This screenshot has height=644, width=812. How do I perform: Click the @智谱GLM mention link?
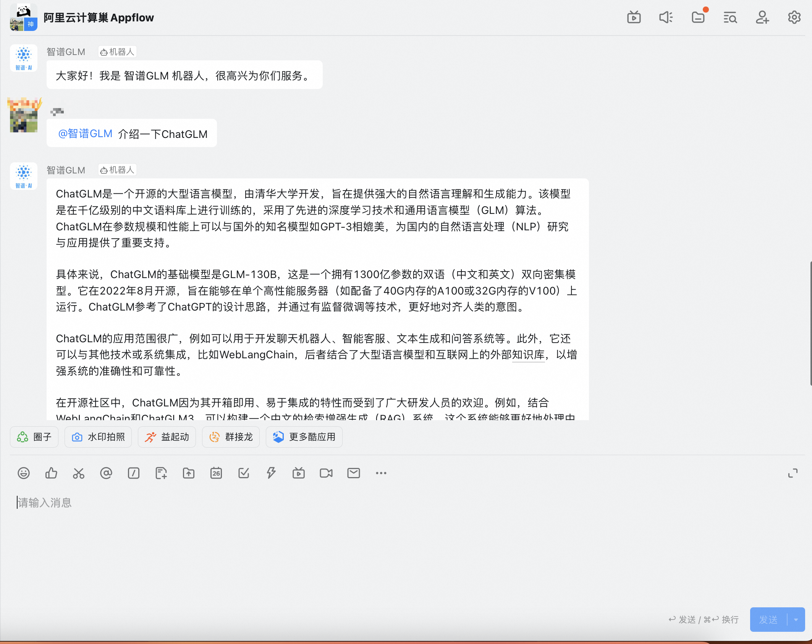coord(85,134)
